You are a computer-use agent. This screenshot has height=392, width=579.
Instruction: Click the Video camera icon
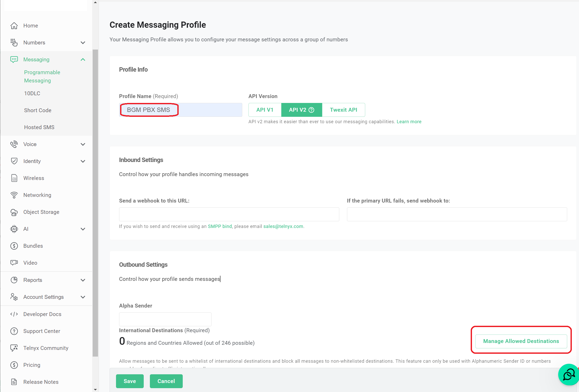[14, 263]
